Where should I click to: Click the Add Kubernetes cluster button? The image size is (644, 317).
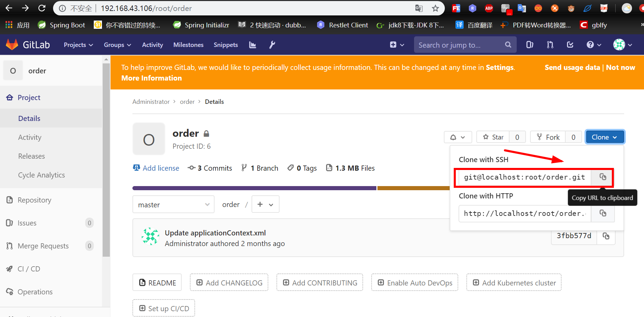coord(514,283)
